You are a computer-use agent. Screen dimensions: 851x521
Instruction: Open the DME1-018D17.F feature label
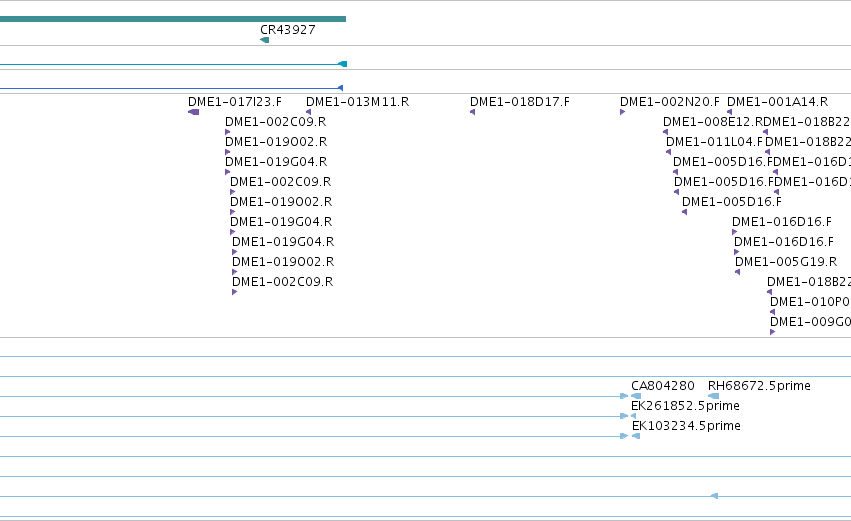pyautogui.click(x=520, y=102)
